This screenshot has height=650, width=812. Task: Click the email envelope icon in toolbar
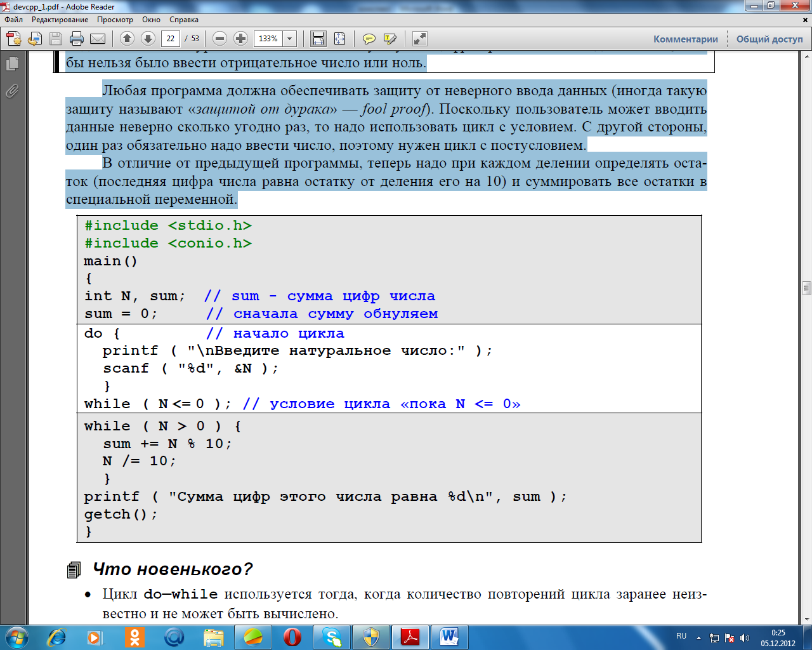(98, 39)
